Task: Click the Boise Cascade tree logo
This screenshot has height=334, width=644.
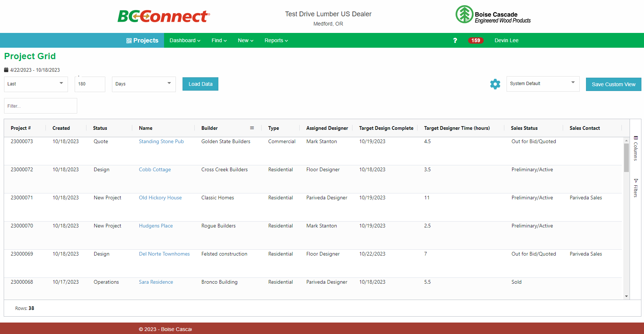Action: pos(464,15)
